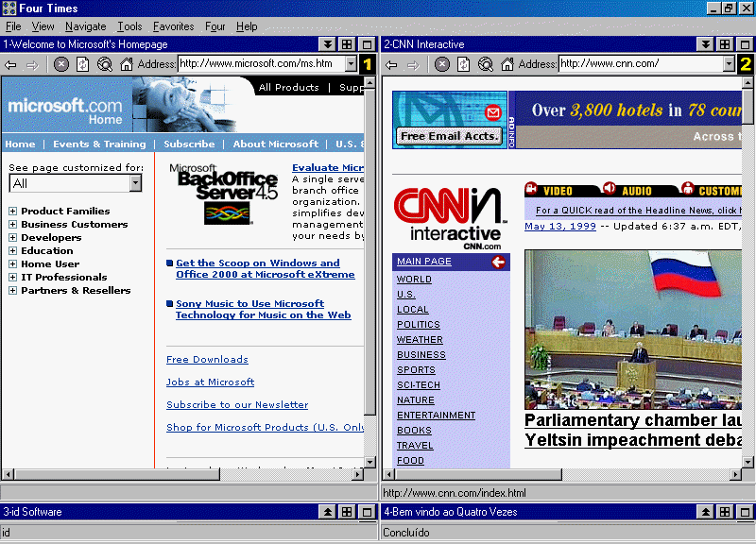This screenshot has height=544, width=756.
Task: Select the Events & Training tab on microsoft.com
Action: click(99, 144)
